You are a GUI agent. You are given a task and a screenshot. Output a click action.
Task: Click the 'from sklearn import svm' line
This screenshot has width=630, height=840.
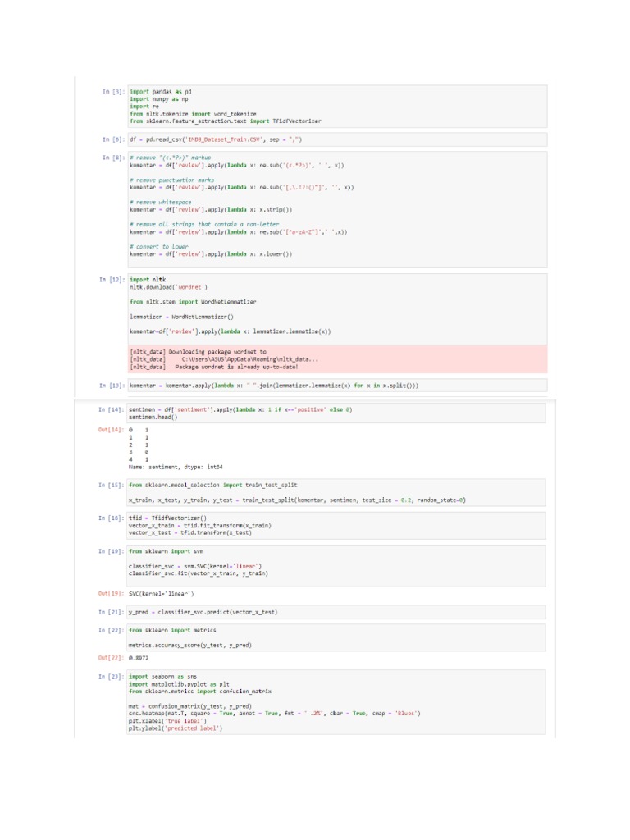coord(166,551)
